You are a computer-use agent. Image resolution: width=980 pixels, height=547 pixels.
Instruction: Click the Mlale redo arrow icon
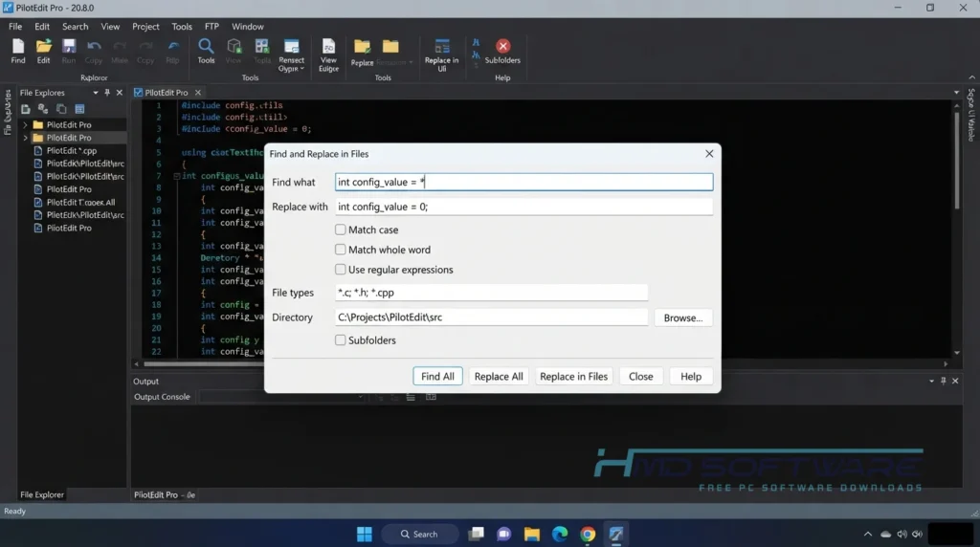pos(120,47)
